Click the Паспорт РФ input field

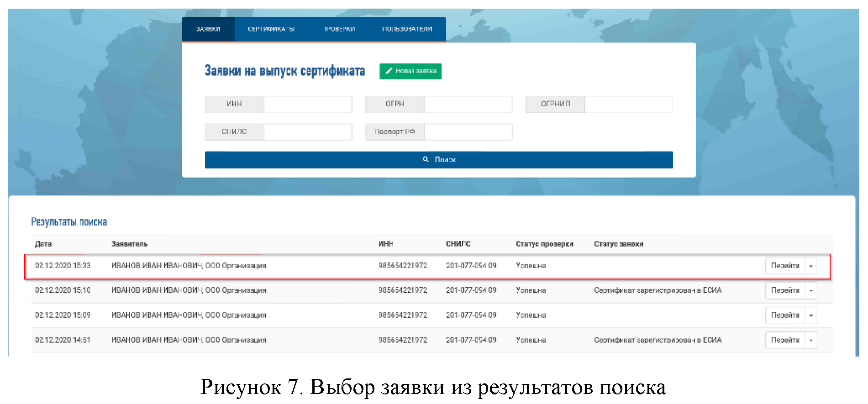click(468, 132)
